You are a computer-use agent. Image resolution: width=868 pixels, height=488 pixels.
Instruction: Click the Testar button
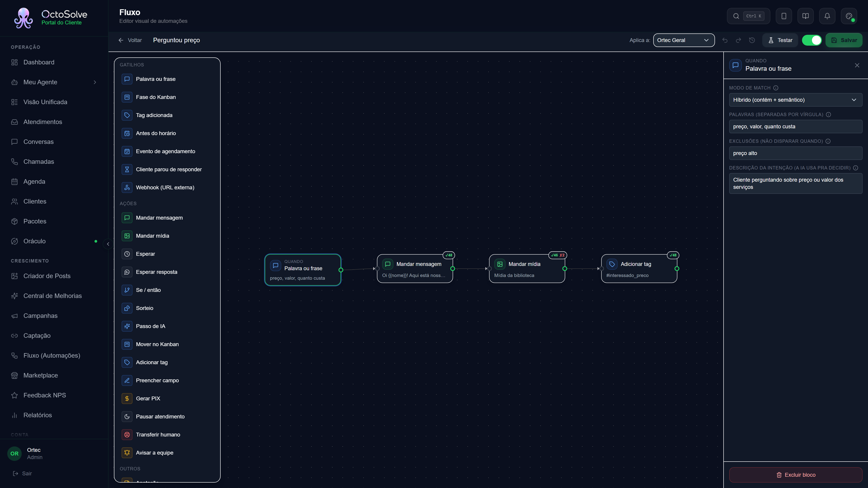click(x=780, y=40)
